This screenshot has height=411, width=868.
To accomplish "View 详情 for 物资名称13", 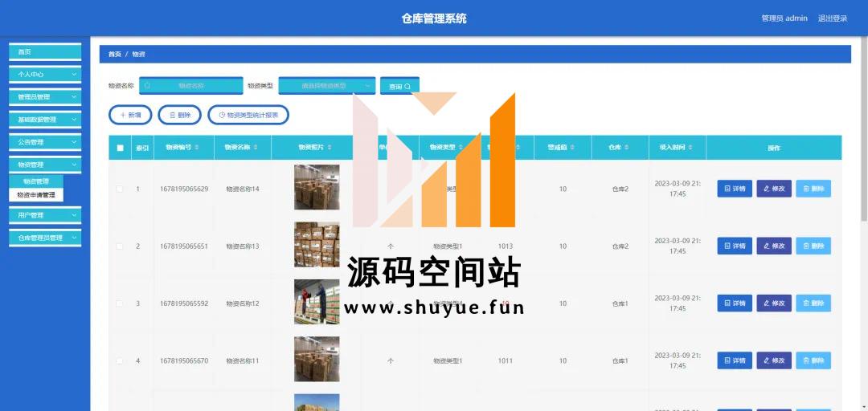I will tap(735, 246).
